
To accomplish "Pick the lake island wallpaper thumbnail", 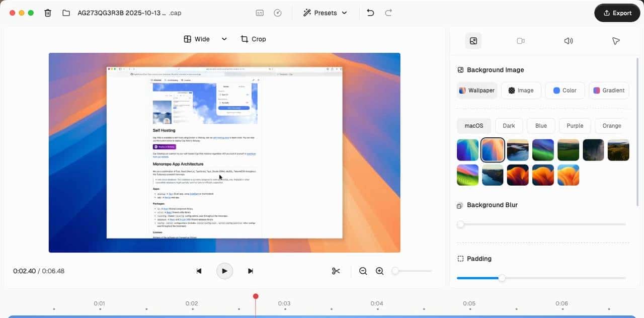I will [493, 175].
